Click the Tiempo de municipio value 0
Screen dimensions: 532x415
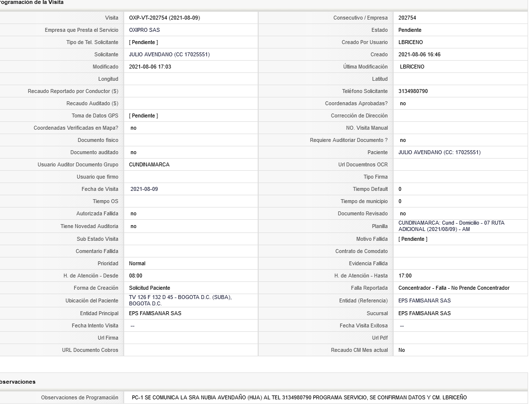[x=400, y=201]
